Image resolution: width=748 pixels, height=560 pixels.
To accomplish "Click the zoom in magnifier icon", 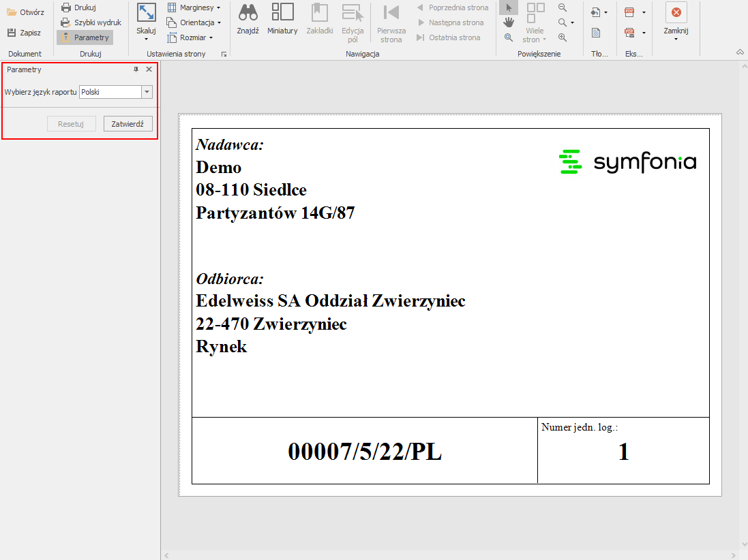I will coord(563,37).
